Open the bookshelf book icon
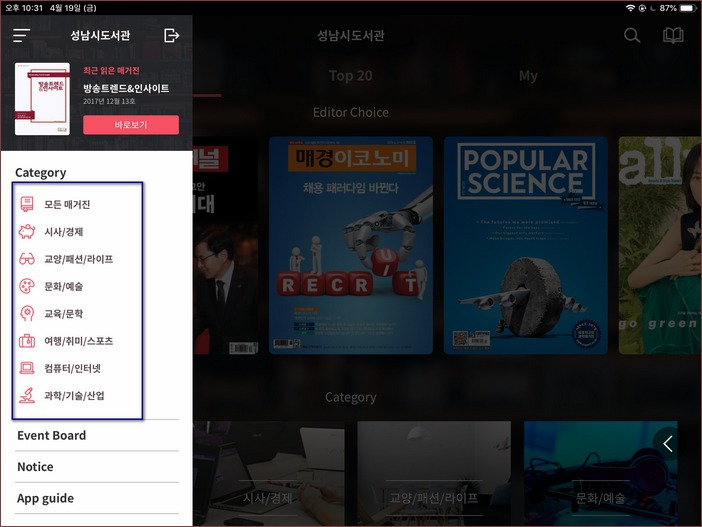This screenshot has width=702, height=527. pos(673,35)
